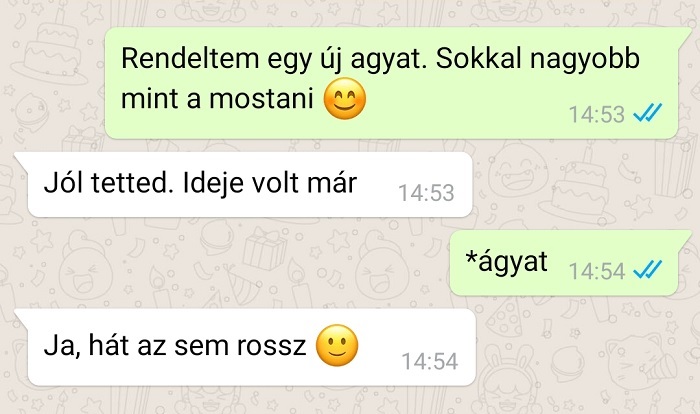Click the blue double-check next to 14:53

point(648,113)
